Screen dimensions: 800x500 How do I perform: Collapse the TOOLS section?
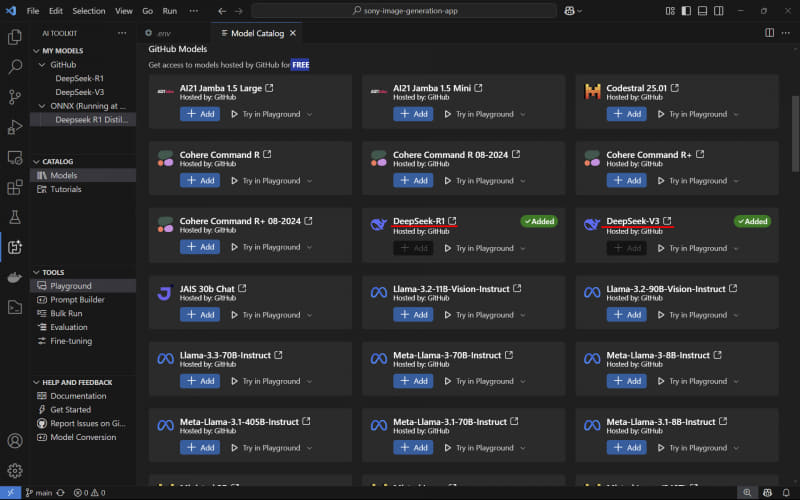coord(36,272)
